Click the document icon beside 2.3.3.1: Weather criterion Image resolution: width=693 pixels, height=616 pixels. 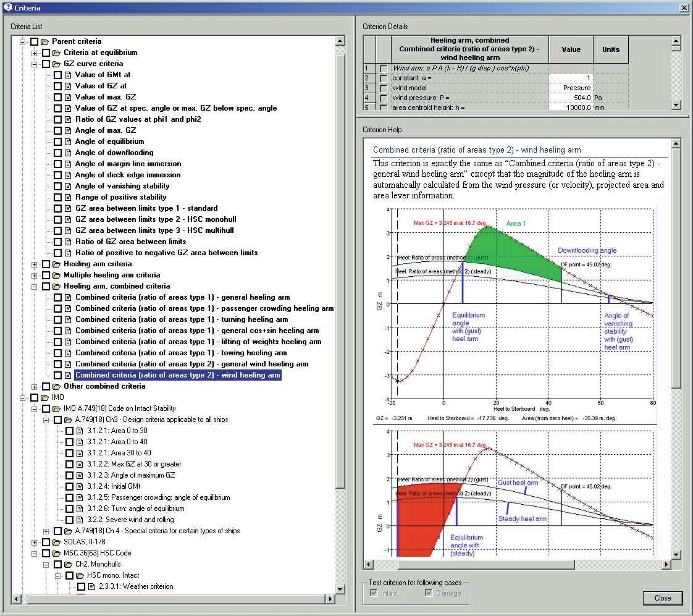click(91, 587)
